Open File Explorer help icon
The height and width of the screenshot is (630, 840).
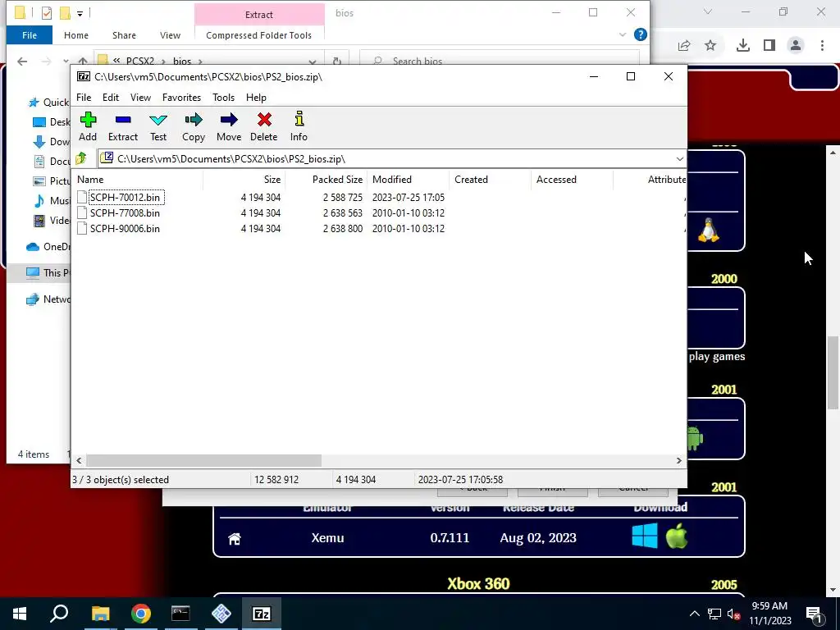(640, 34)
